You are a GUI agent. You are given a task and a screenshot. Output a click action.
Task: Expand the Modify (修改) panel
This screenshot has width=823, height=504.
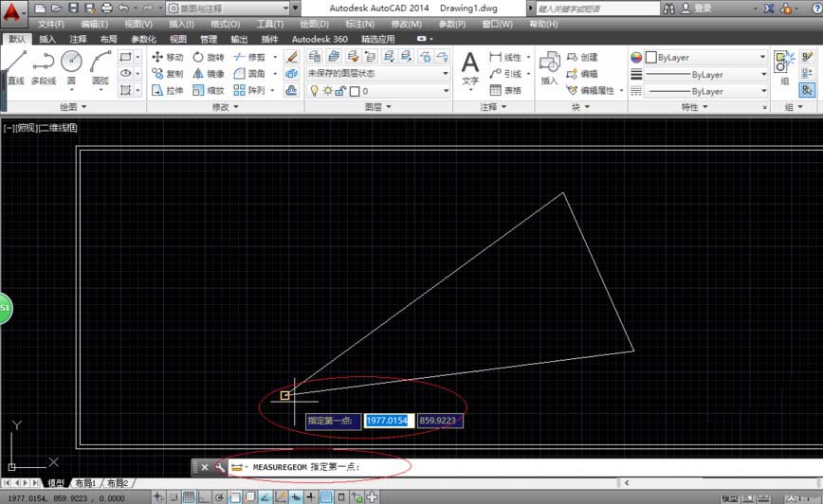[x=225, y=107]
